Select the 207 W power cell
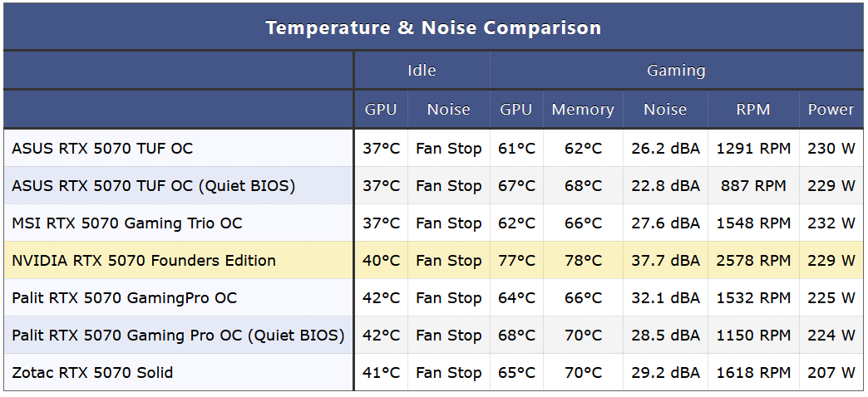This screenshot has height=397, width=868. 831,373
